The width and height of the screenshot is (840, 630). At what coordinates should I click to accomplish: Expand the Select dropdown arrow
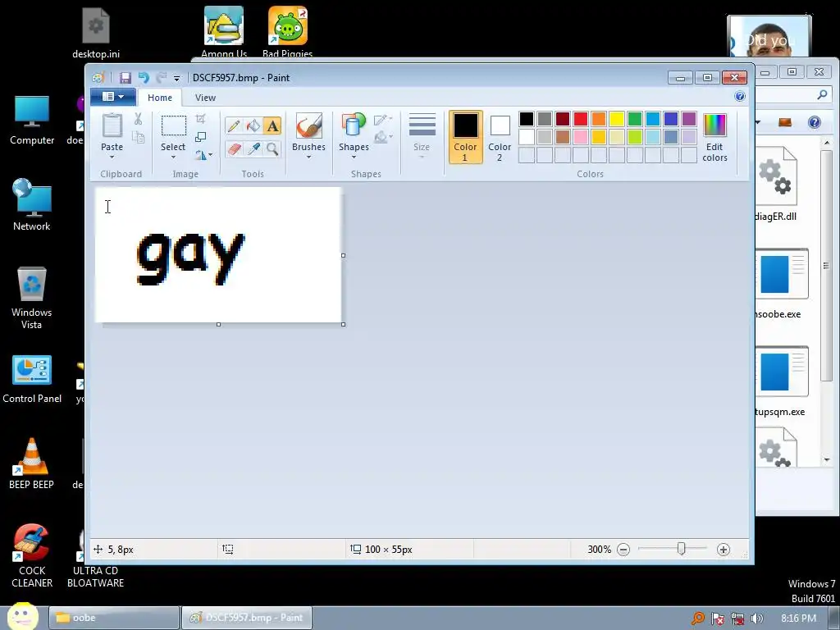point(174,157)
